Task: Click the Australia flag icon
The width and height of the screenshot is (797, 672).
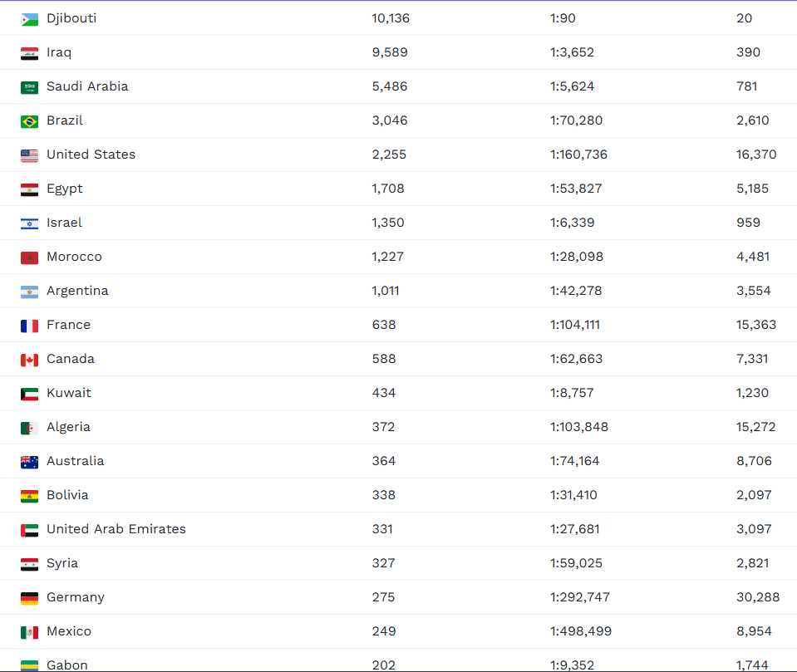Action: click(29, 462)
